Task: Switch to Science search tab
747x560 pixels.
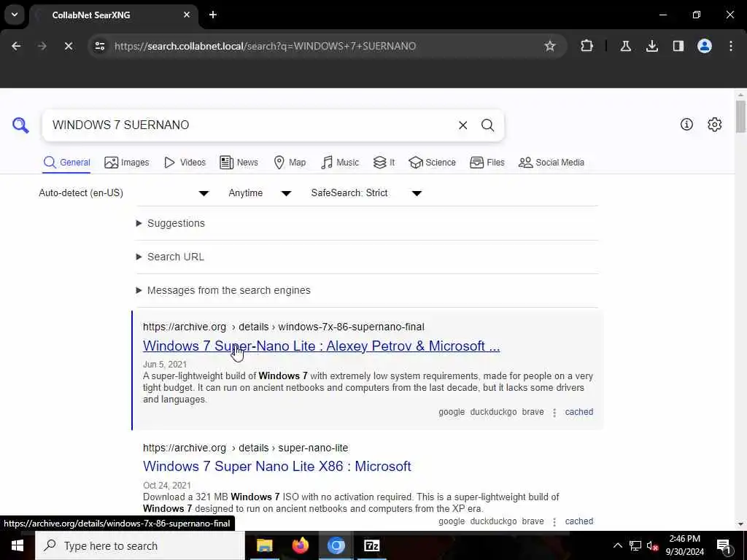Action: click(x=432, y=163)
